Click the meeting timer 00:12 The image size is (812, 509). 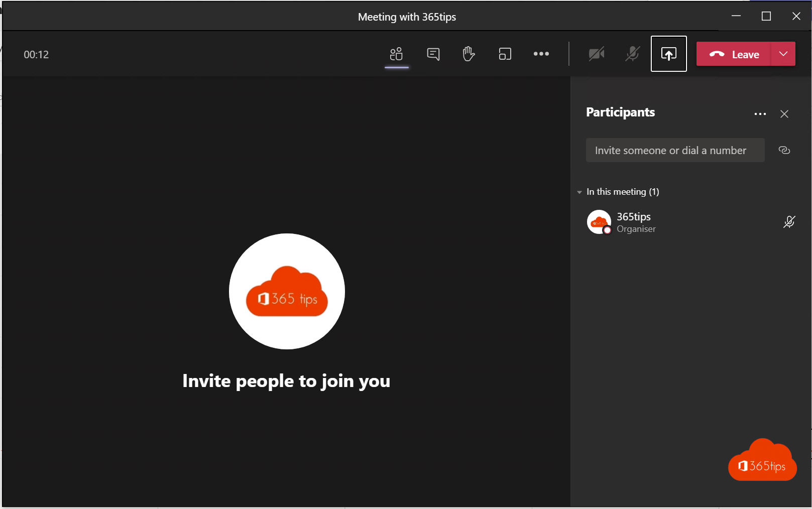[x=36, y=55]
